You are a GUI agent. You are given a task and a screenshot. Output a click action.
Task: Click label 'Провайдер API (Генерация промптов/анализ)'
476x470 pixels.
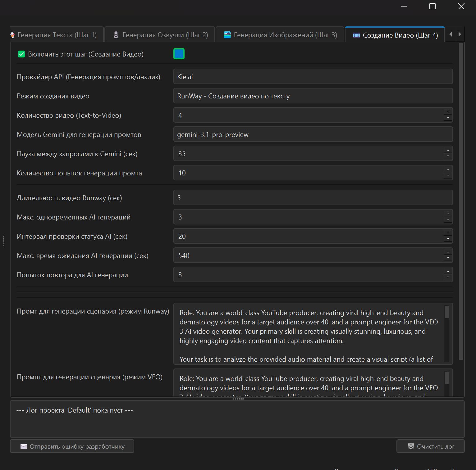(89, 77)
